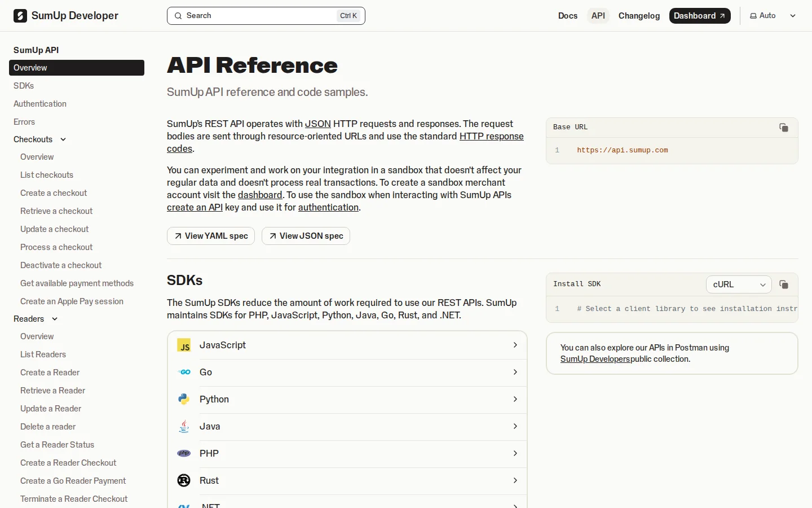The height and width of the screenshot is (508, 812).
Task: Open Get available payment methods page
Action: (x=77, y=283)
